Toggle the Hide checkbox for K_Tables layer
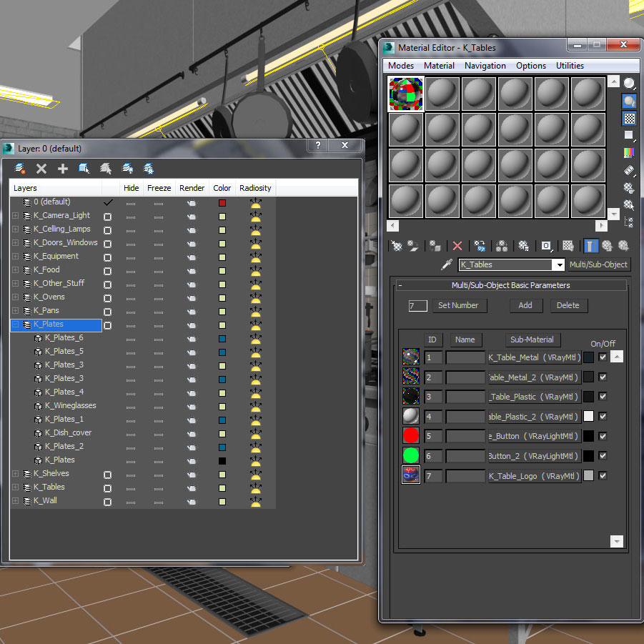644x644 pixels. (108, 487)
